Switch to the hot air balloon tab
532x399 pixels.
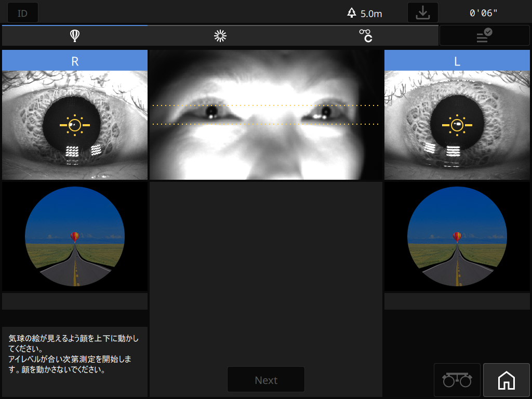[75, 36]
